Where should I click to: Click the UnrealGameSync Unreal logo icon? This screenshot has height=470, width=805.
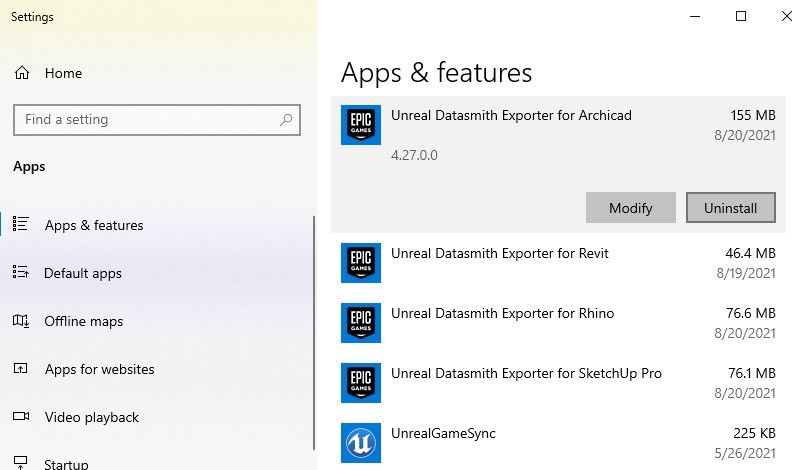(360, 443)
